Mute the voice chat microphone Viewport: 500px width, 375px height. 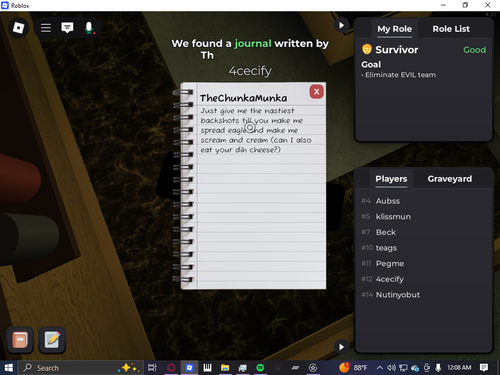tap(89, 28)
